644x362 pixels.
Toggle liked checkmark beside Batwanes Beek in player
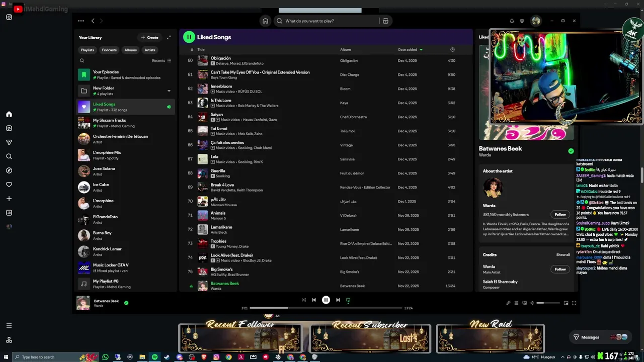click(x=126, y=303)
